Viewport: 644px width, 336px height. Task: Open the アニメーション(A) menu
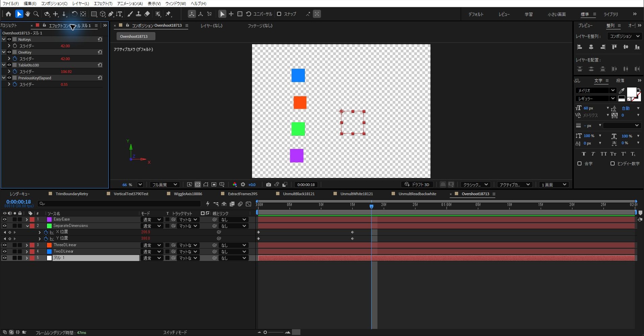pyautogui.click(x=130, y=3)
